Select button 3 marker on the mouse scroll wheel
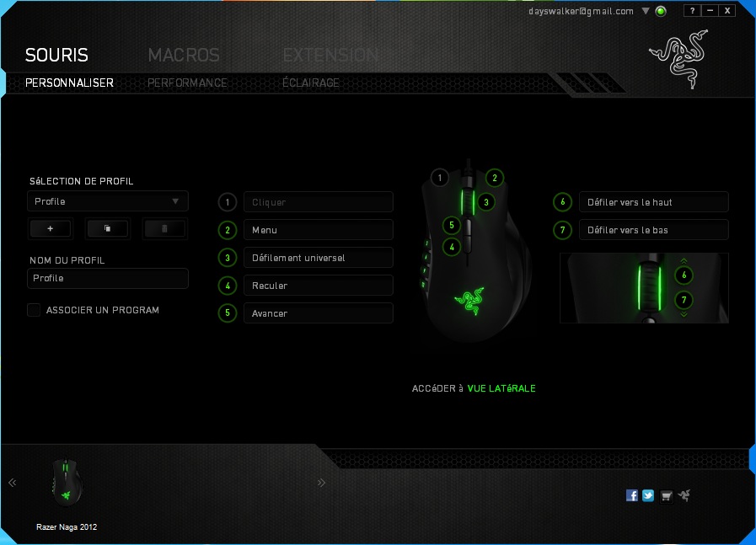Screen dimensions: 756x545 point(486,202)
